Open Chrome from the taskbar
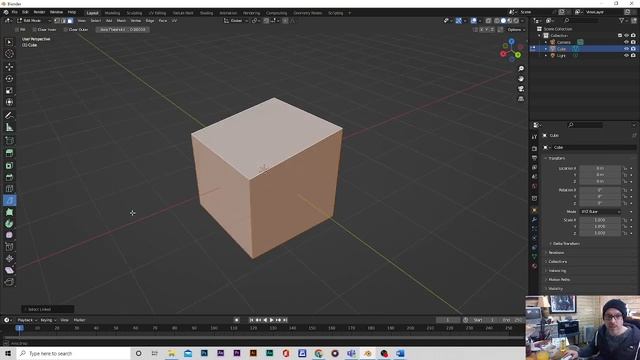The height and width of the screenshot is (360, 640). click(x=318, y=353)
